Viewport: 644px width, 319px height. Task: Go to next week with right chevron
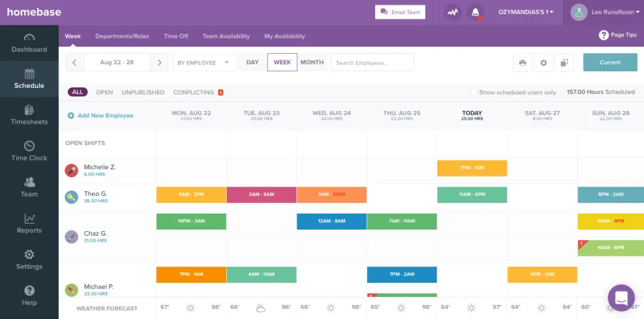(x=160, y=62)
